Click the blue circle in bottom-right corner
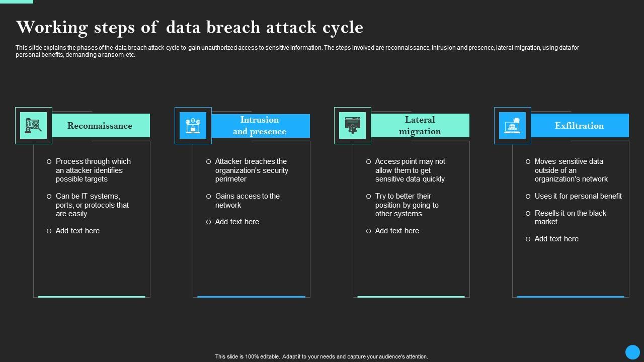 tap(632, 352)
